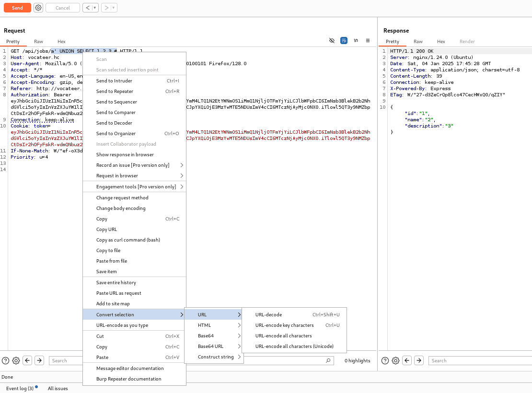Open help icon under Response panel
Viewport: 532px width, 393px height.
385,360
